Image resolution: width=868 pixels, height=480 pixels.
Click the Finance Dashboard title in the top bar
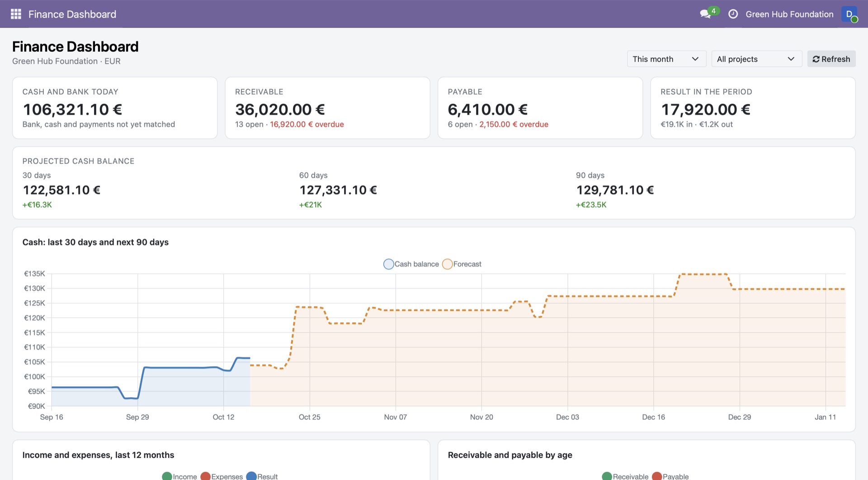(x=72, y=14)
